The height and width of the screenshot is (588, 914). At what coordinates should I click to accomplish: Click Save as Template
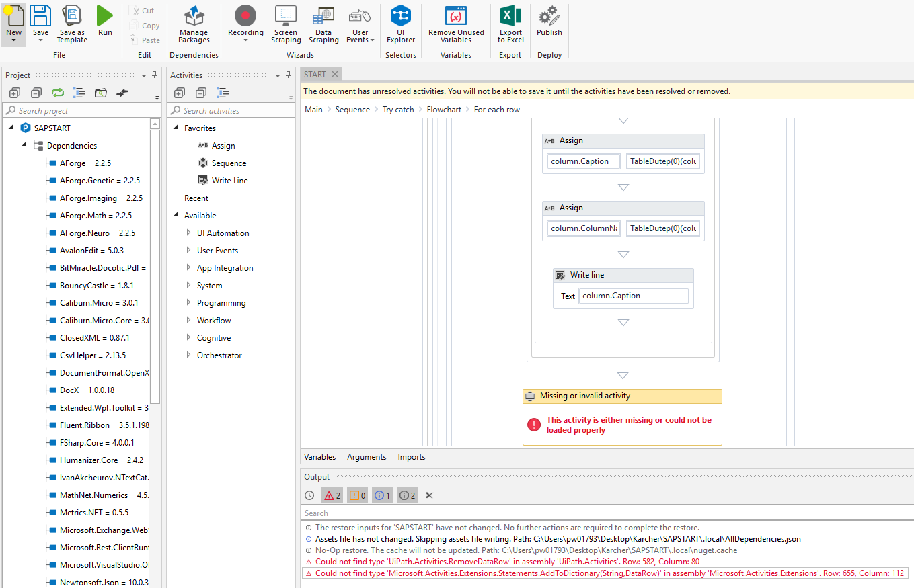(x=71, y=25)
